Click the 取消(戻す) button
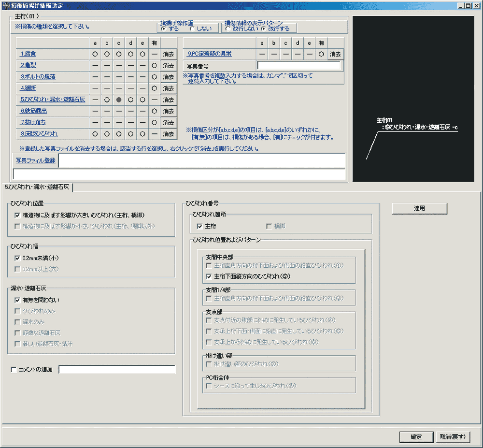483x448 pixels. [453, 437]
